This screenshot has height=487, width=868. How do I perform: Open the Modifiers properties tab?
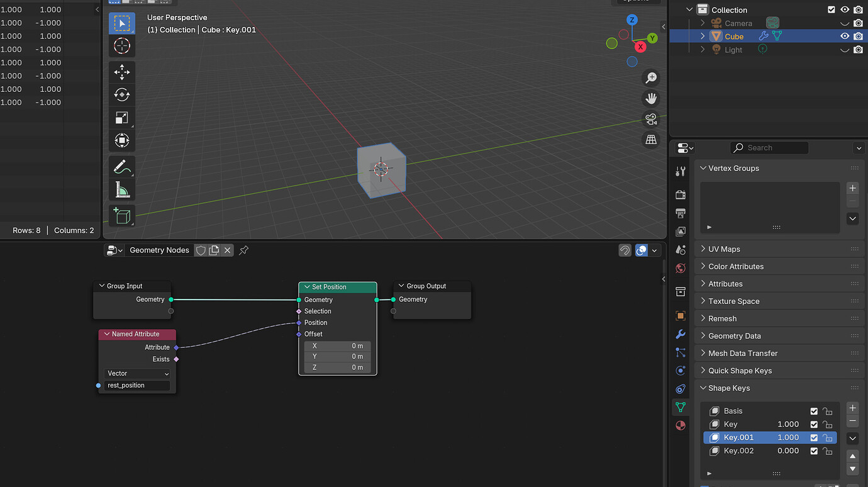tap(680, 334)
